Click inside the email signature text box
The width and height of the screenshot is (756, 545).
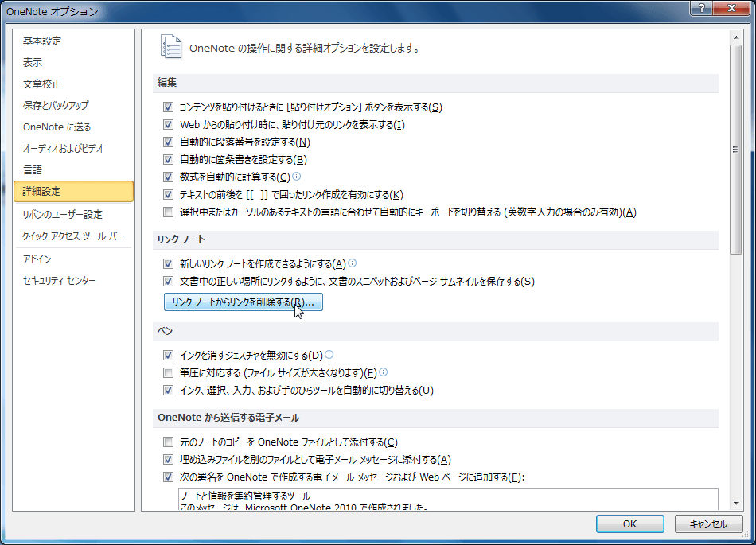tap(448, 499)
